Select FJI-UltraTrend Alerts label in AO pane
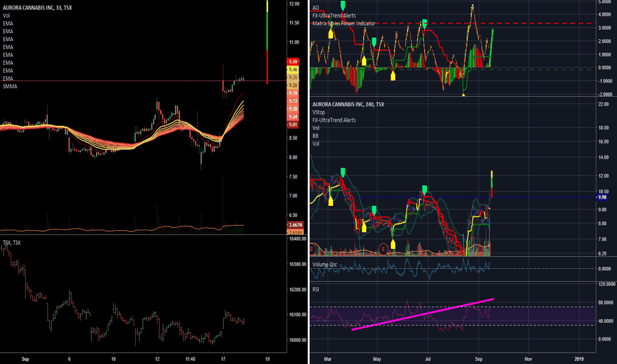The image size is (617, 364). point(334,15)
